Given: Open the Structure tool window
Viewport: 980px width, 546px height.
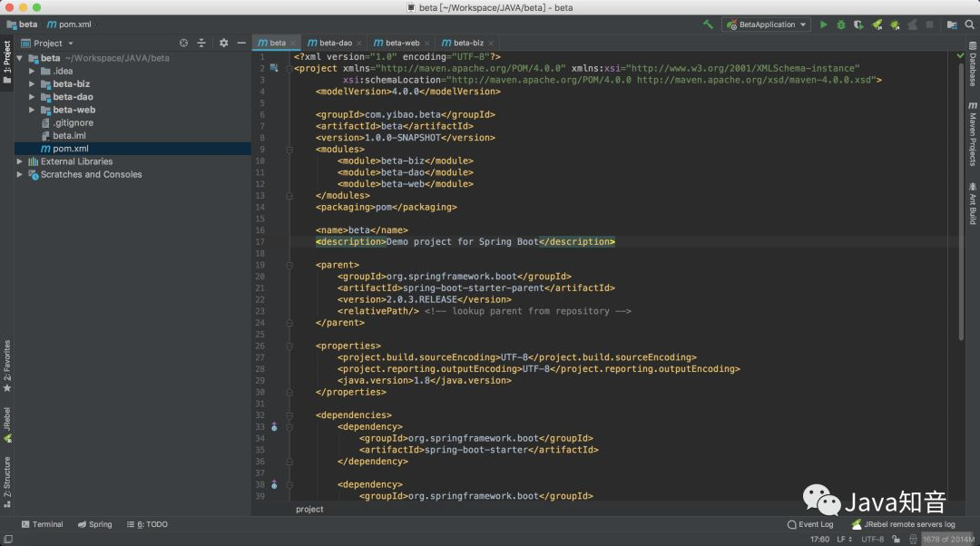Looking at the screenshot, I should (7, 482).
